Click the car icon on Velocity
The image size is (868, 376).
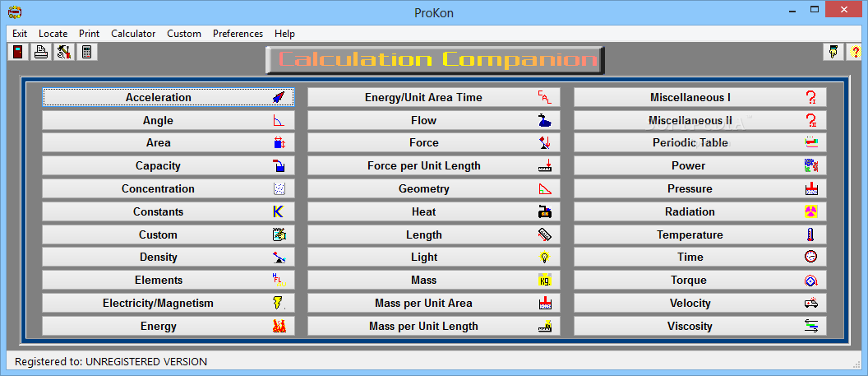[x=811, y=303]
